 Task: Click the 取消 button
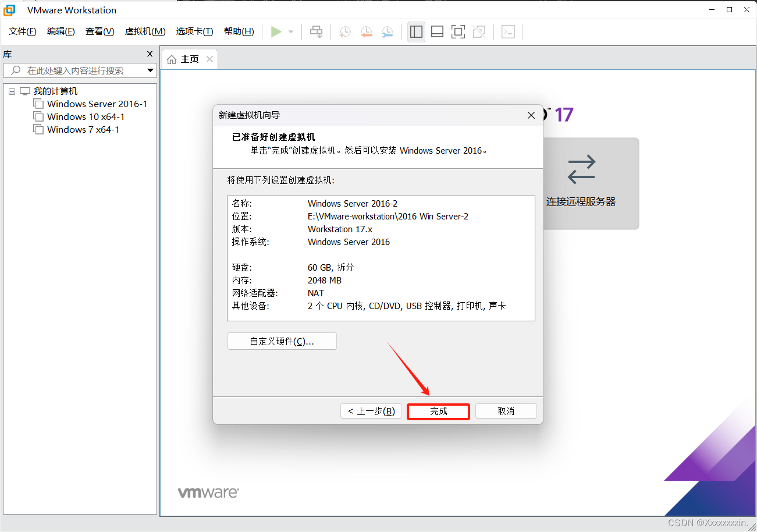(506, 411)
